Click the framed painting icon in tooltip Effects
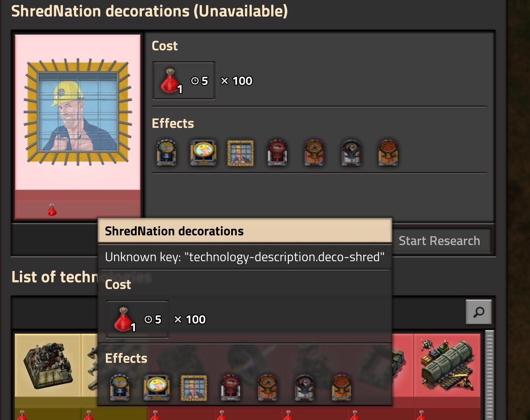 pos(194,388)
